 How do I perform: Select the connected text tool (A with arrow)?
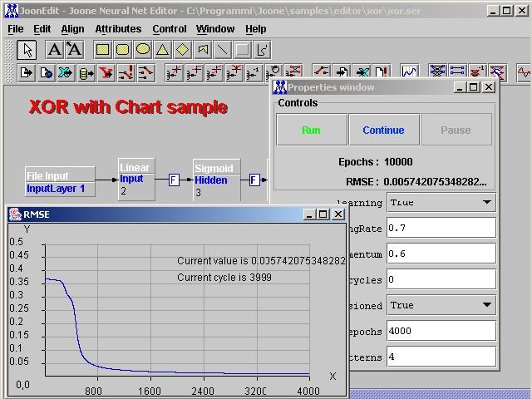74,50
